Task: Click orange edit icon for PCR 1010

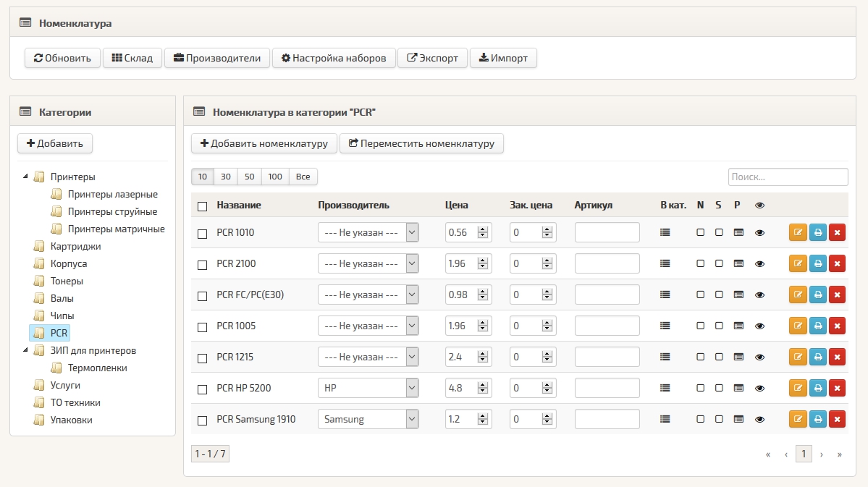Action: click(798, 232)
